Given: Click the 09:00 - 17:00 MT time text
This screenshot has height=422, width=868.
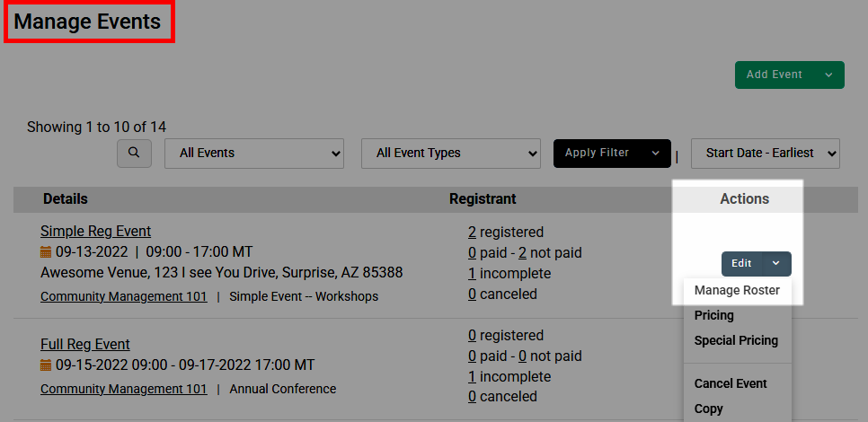Looking at the screenshot, I should point(199,252).
